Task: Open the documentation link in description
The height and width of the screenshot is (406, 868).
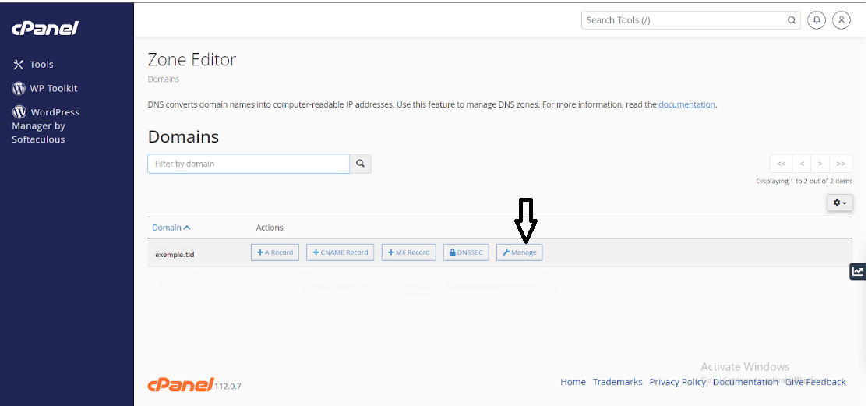Action: pos(686,104)
